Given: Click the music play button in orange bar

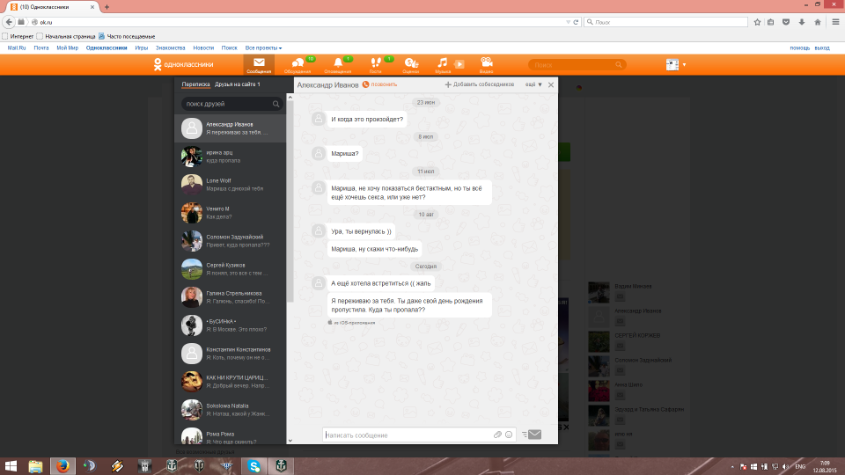Looking at the screenshot, I should 459,64.
